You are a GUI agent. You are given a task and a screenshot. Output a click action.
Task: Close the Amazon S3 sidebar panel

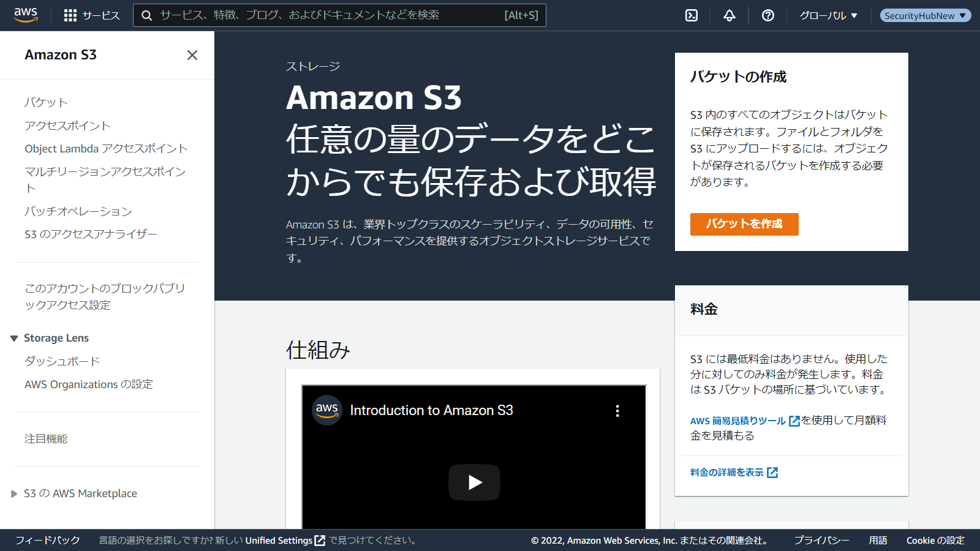(x=192, y=55)
